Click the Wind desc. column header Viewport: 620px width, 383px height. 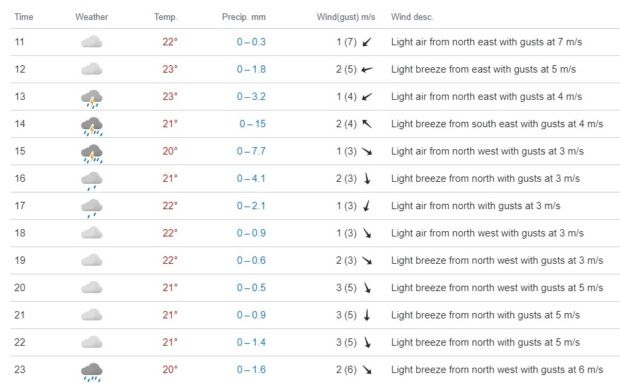point(412,17)
